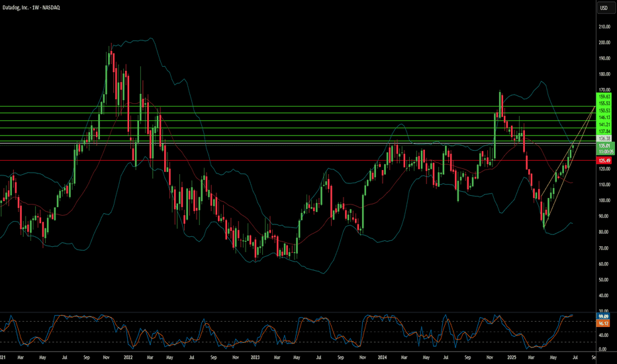Click the orange 96.12 stochastic value label
Viewport: 617px width, 364px height.
[603, 323]
